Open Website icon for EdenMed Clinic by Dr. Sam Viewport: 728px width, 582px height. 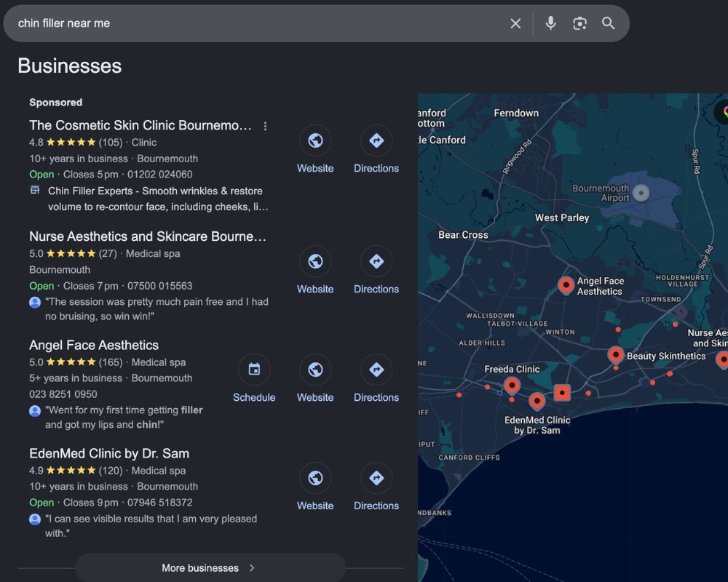(x=315, y=477)
